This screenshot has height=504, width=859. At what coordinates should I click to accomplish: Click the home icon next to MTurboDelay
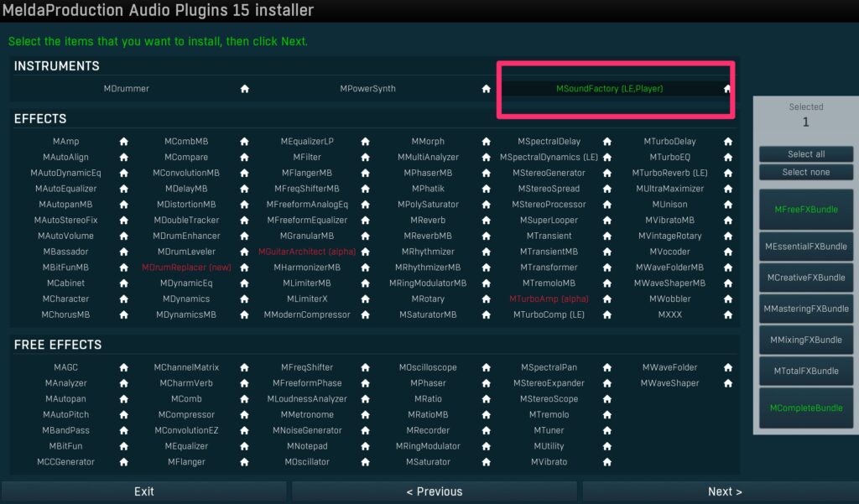[728, 142]
